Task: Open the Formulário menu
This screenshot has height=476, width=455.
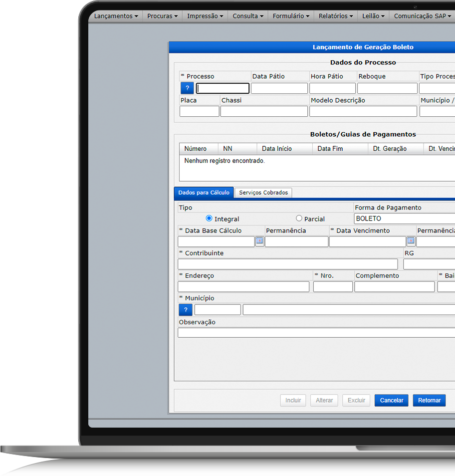Action: [291, 16]
